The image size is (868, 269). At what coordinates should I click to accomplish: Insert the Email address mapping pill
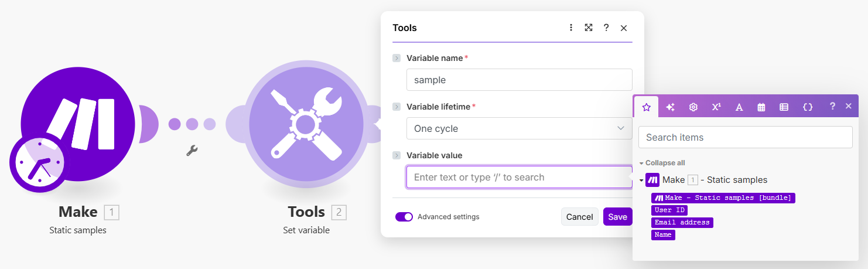tap(682, 223)
